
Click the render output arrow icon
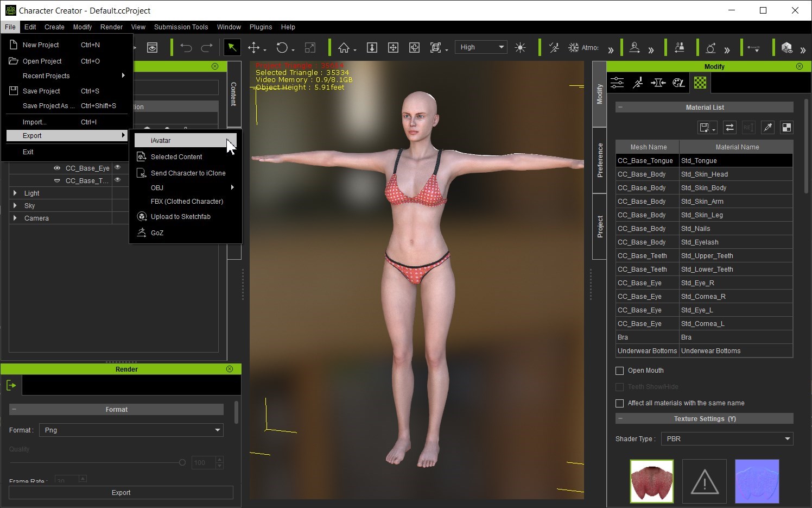11,385
